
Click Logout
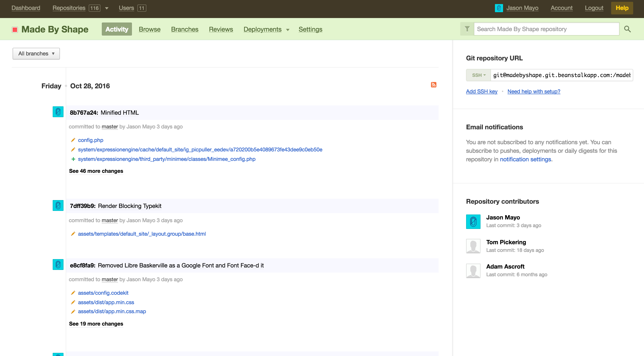pyautogui.click(x=594, y=8)
